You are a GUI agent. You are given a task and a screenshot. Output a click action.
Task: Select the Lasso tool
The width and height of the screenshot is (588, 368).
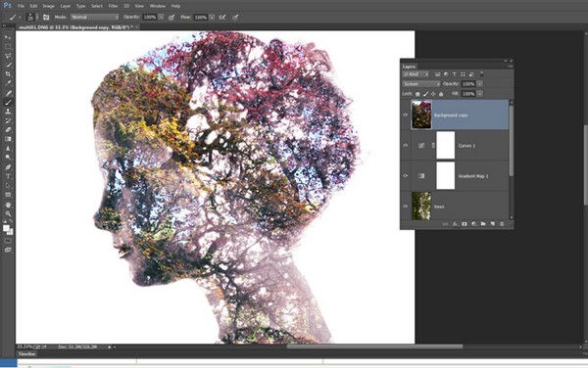pyautogui.click(x=8, y=56)
